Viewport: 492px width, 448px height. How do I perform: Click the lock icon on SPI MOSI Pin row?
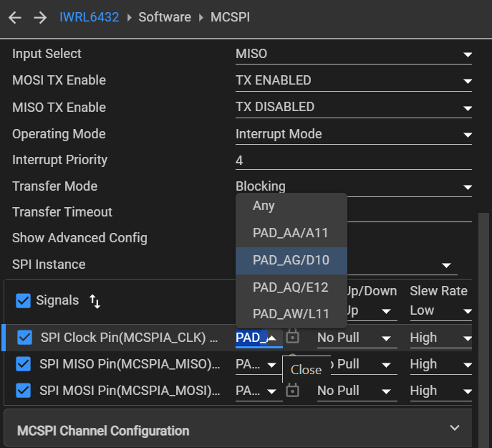(x=293, y=390)
